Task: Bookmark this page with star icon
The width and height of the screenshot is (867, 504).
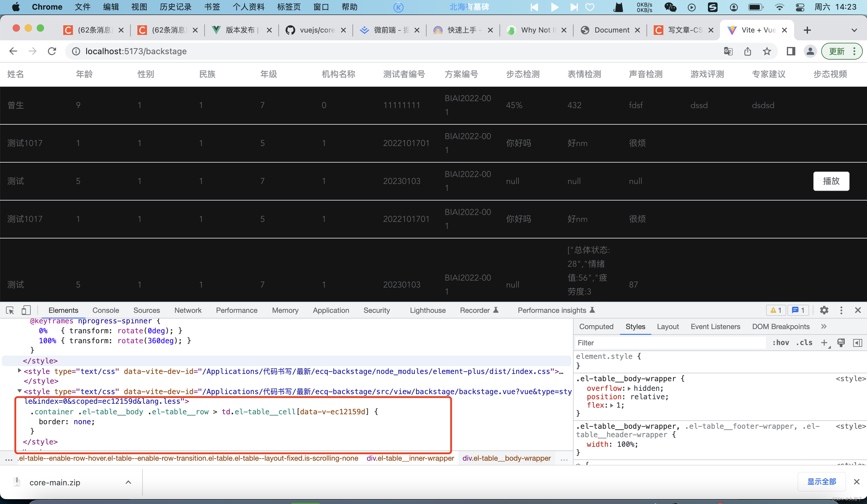Action: [767, 51]
